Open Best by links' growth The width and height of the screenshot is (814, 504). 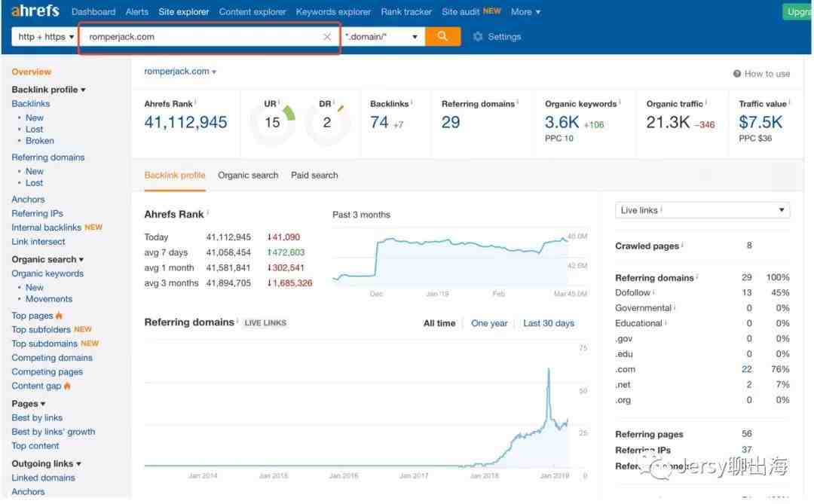[54, 432]
